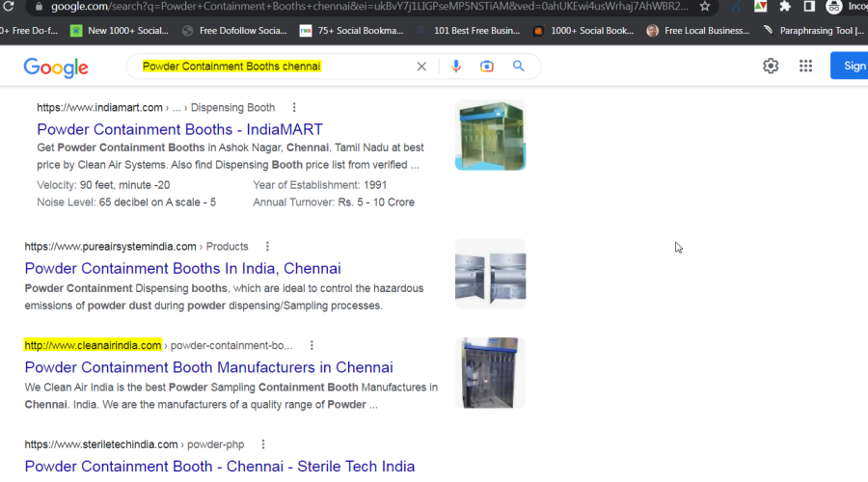Click the Google logo
Image resolution: width=868 pixels, height=482 pixels.
56,67
